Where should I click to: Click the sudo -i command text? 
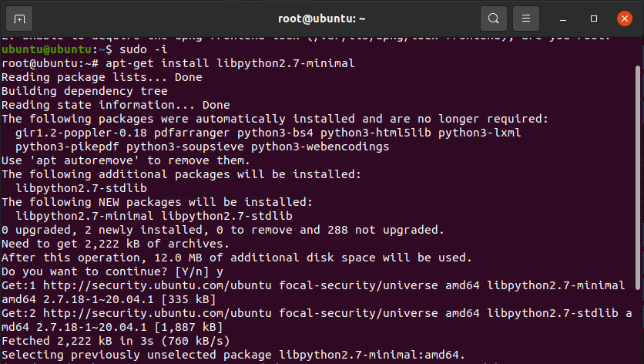(143, 50)
